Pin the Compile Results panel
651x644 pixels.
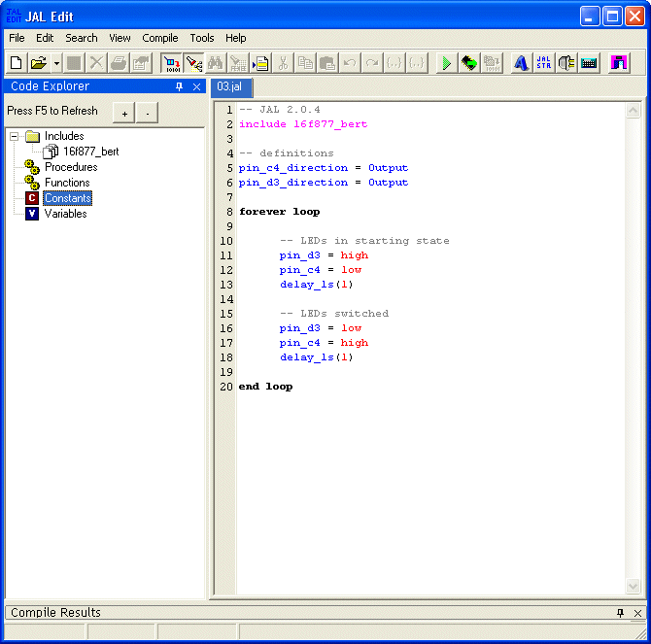[620, 613]
